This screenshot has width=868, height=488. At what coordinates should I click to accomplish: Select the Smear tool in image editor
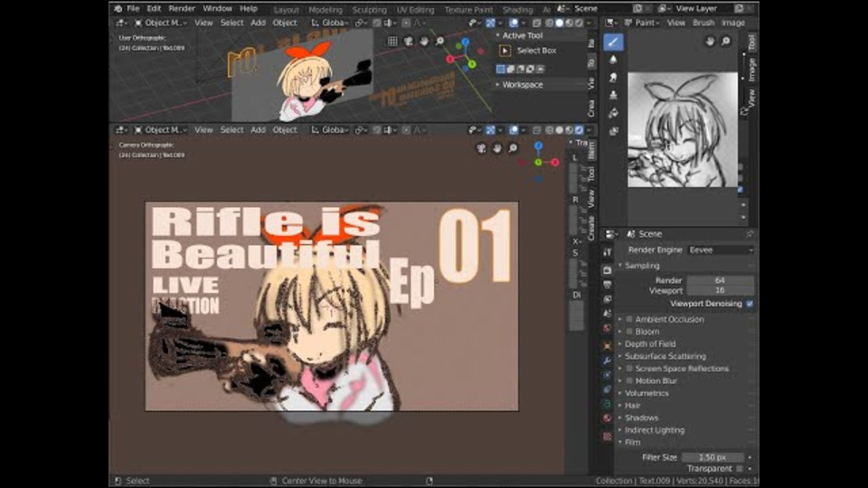pos(613,78)
